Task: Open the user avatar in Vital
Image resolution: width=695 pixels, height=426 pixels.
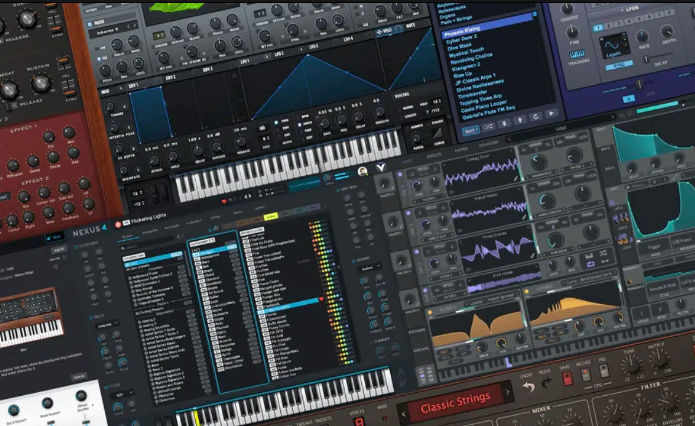Action: click(x=363, y=171)
